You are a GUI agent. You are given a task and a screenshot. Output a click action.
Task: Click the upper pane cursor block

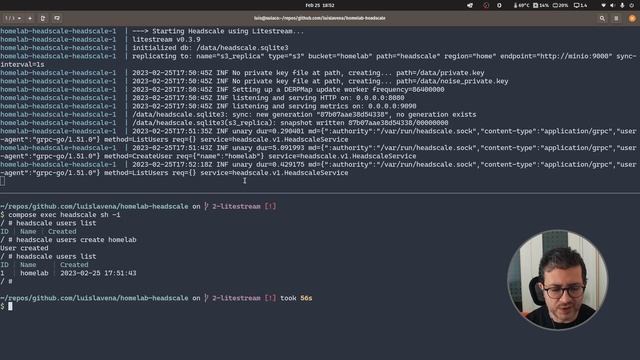pyautogui.click(x=2, y=181)
